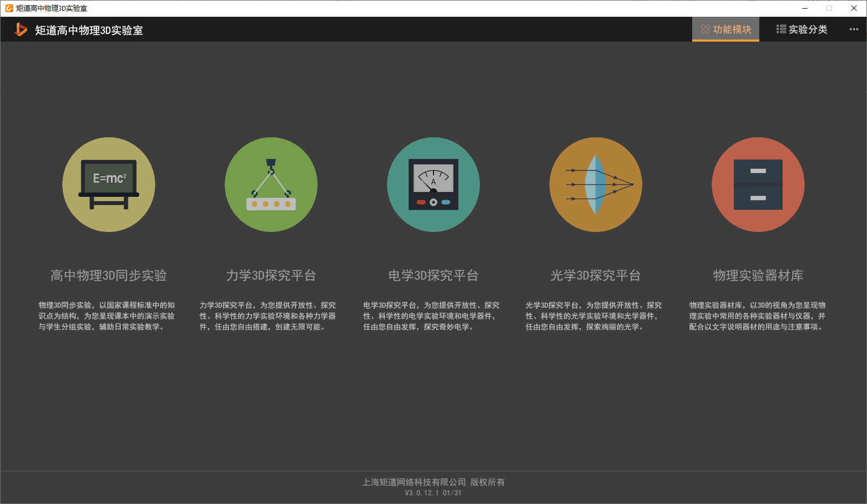Open the lens optics platform icon

click(x=596, y=184)
